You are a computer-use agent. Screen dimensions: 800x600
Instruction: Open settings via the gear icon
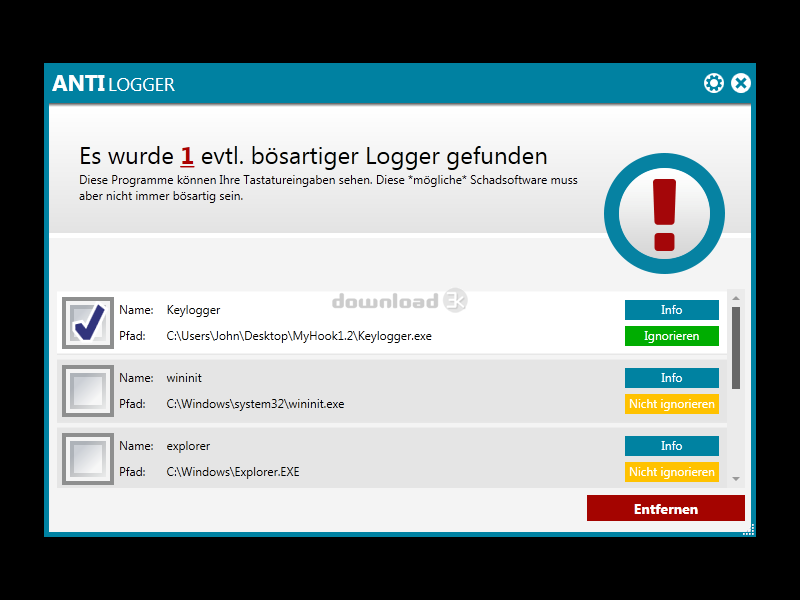tap(713, 83)
